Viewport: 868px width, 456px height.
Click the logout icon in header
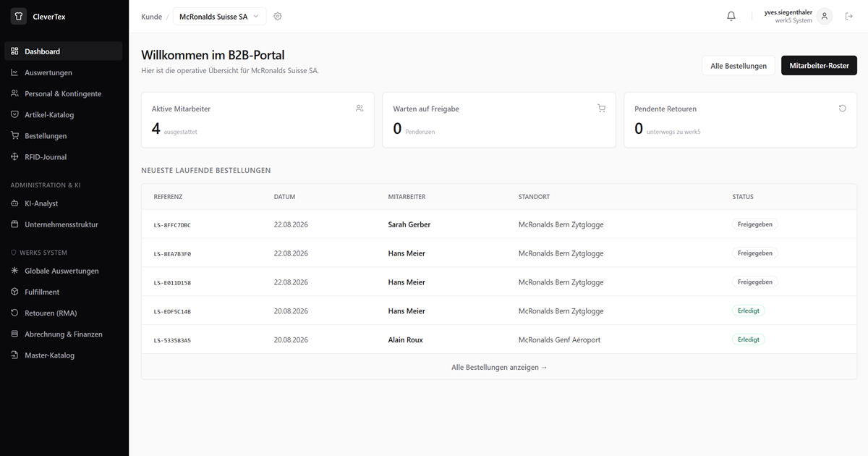[x=849, y=16]
